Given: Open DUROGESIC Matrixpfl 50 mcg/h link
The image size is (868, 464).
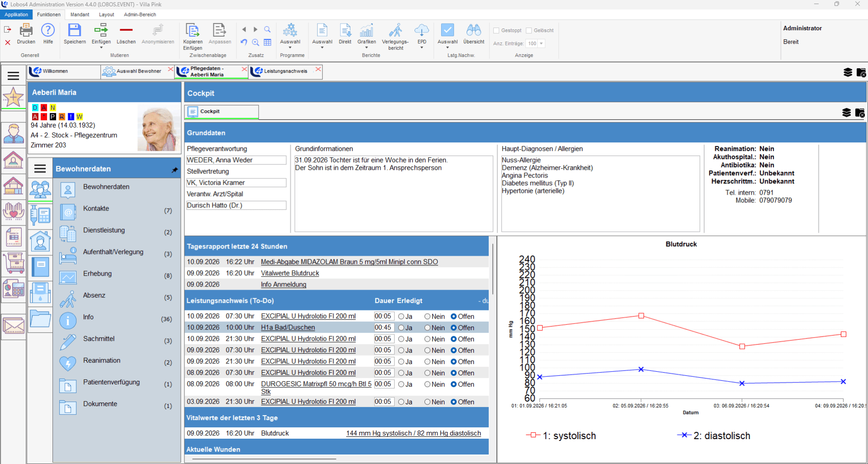Looking at the screenshot, I should coord(316,387).
